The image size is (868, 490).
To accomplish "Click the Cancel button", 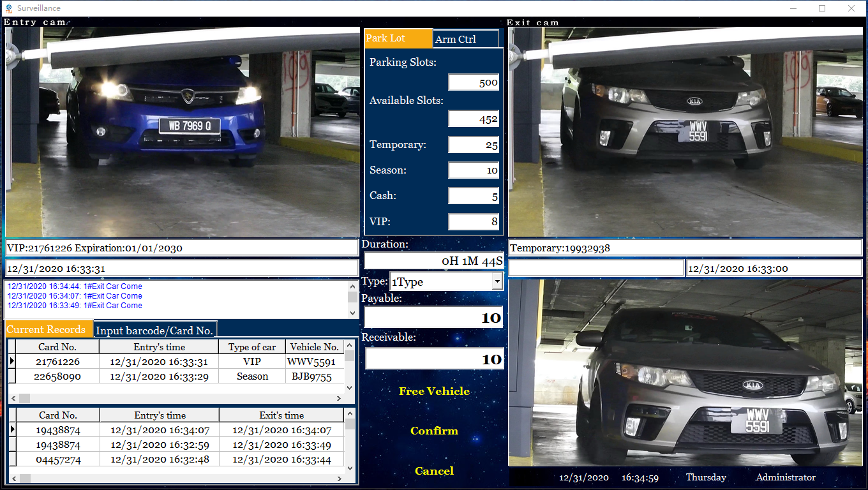I will pyautogui.click(x=434, y=471).
